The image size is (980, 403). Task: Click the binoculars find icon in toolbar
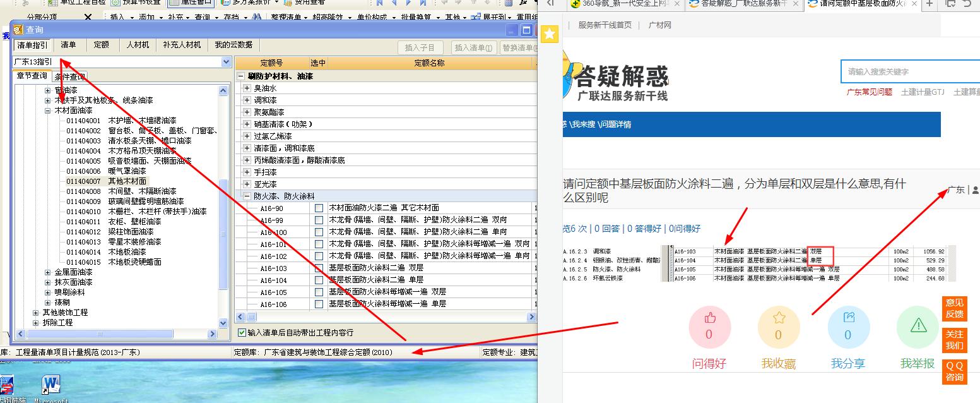pyautogui.click(x=257, y=17)
